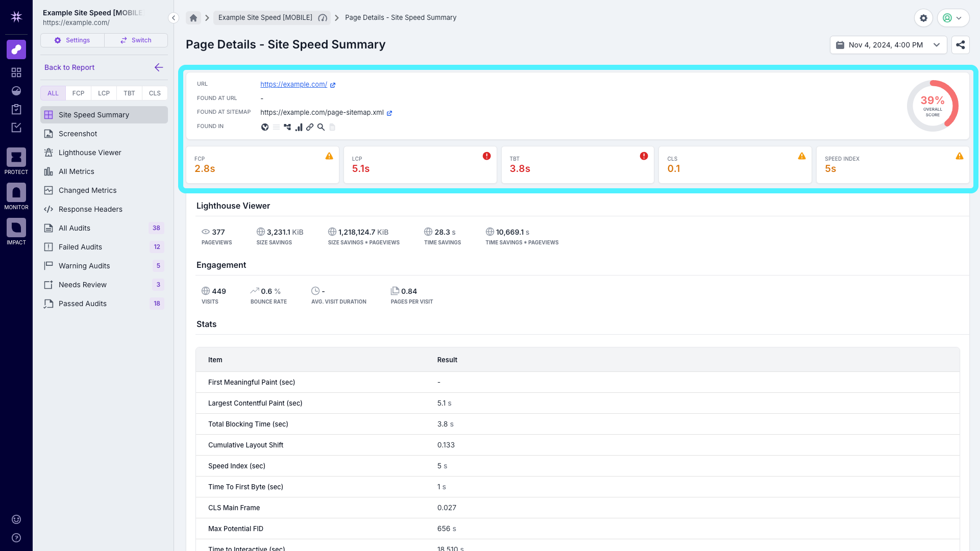
Task: Open the MONITOR section
Action: 16,196
